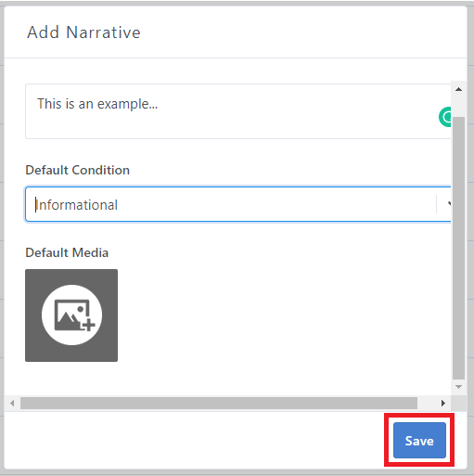The width and height of the screenshot is (474, 476).
Task: Click the horizontal scrollbar track right of thumb
Action: [x=427, y=404]
